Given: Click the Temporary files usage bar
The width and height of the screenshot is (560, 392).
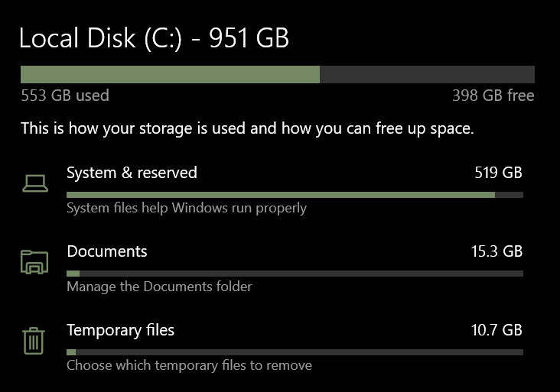Looking at the screenshot, I should pos(295,352).
